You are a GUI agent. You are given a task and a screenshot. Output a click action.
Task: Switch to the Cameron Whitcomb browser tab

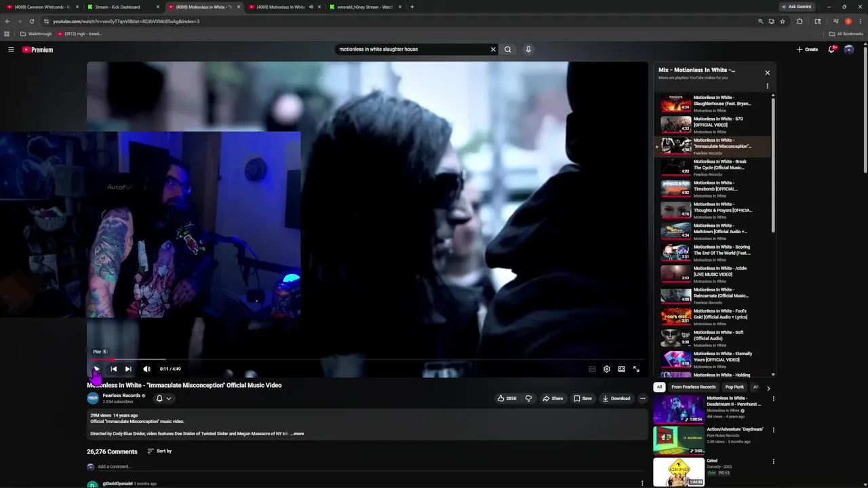[x=41, y=7]
